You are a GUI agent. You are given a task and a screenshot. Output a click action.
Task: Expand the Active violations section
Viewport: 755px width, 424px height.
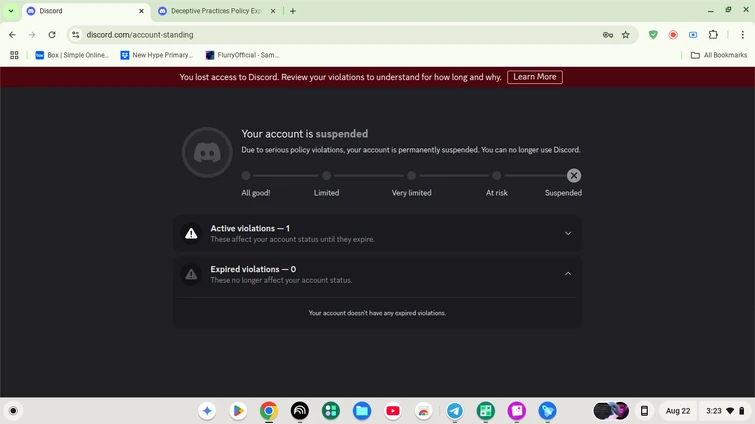pos(568,233)
